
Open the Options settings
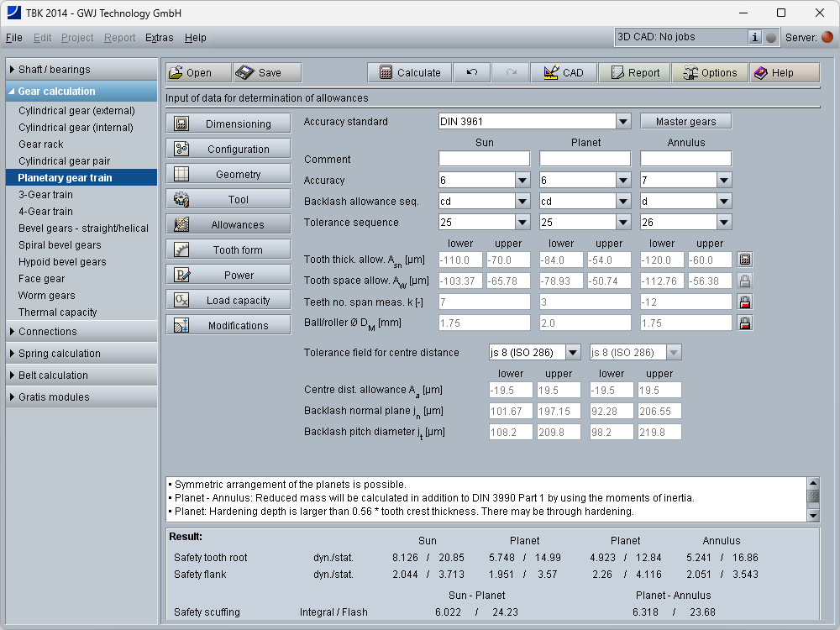click(710, 73)
